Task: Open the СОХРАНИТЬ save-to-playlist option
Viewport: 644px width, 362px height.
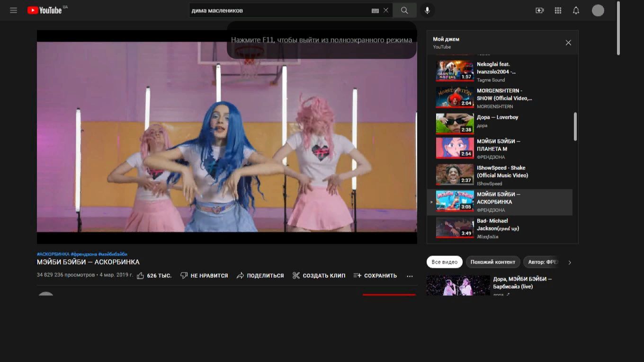Action: (375, 275)
